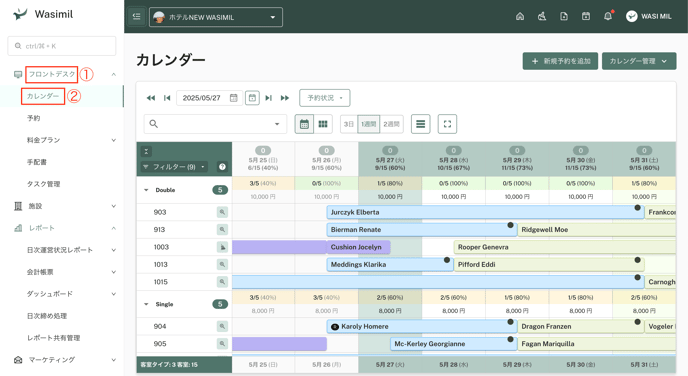Expand ダッシュボード submenu

114,294
